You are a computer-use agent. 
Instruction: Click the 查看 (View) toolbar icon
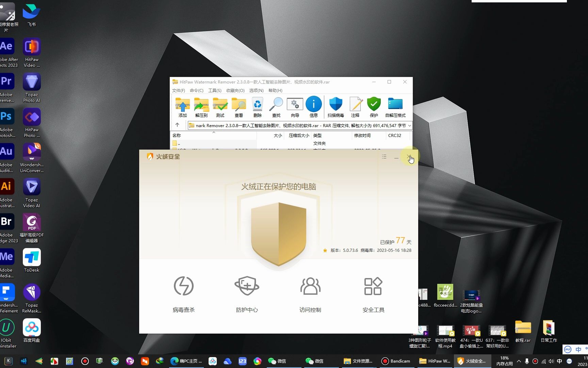tap(239, 107)
